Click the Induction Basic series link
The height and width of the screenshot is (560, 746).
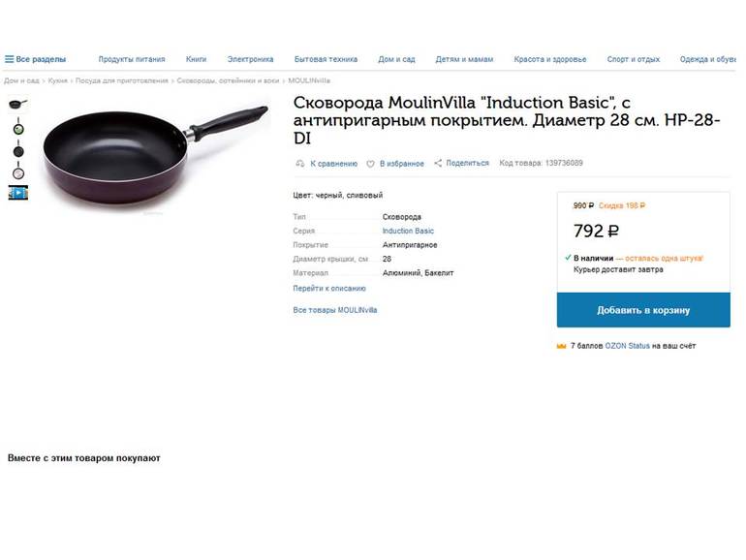(408, 232)
